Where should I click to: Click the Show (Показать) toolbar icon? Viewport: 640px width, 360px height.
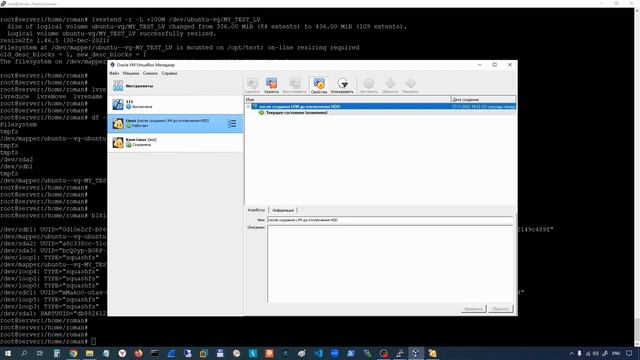click(x=410, y=86)
